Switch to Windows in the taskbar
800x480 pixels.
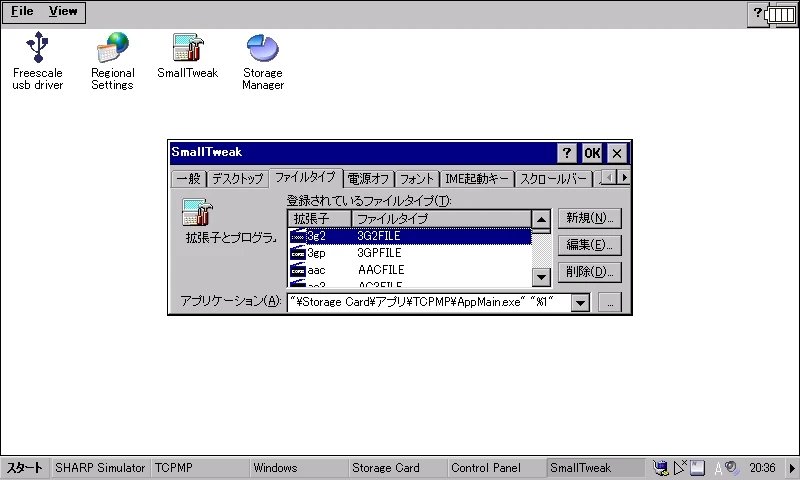pyautogui.click(x=298, y=468)
